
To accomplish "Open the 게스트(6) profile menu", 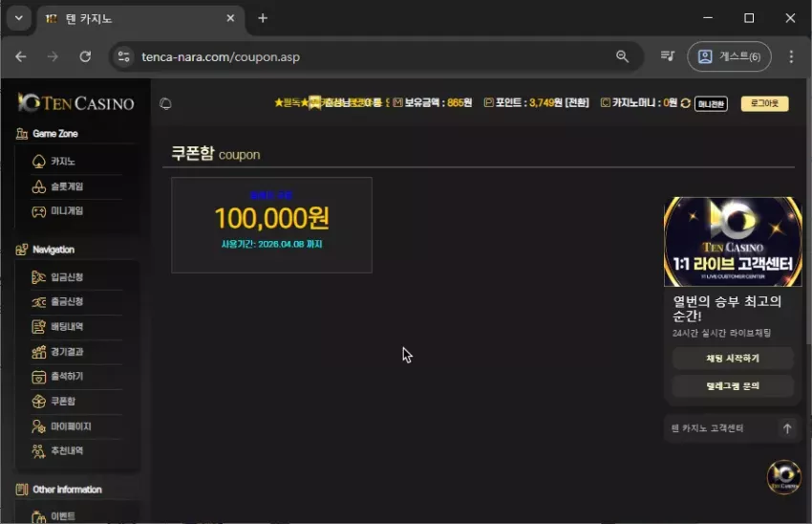I will click(729, 56).
